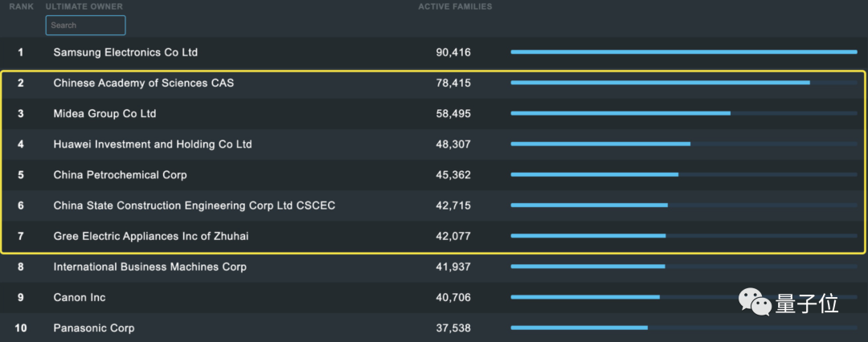Click Huawei's 48,307 families value

coord(453,145)
